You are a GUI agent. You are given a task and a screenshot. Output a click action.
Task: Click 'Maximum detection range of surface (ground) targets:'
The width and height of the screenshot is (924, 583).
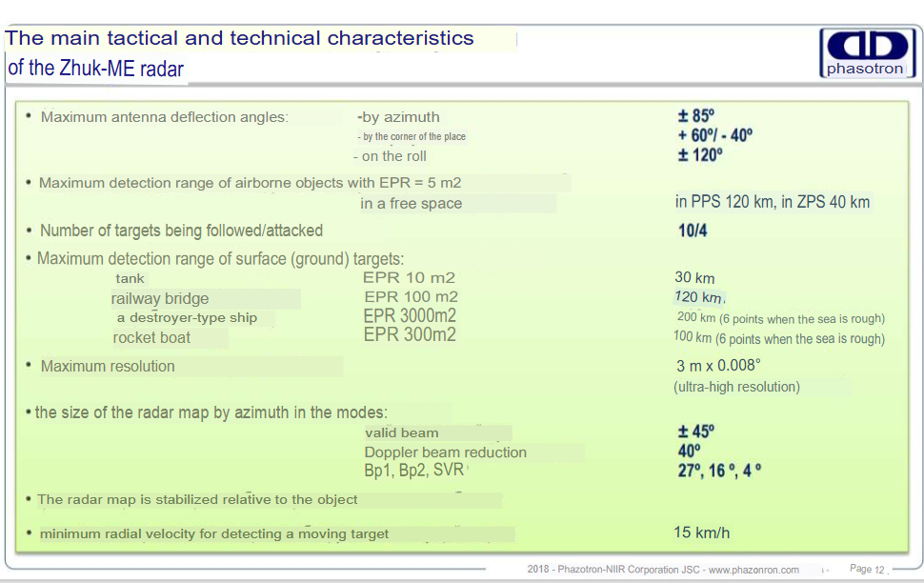[220, 259]
